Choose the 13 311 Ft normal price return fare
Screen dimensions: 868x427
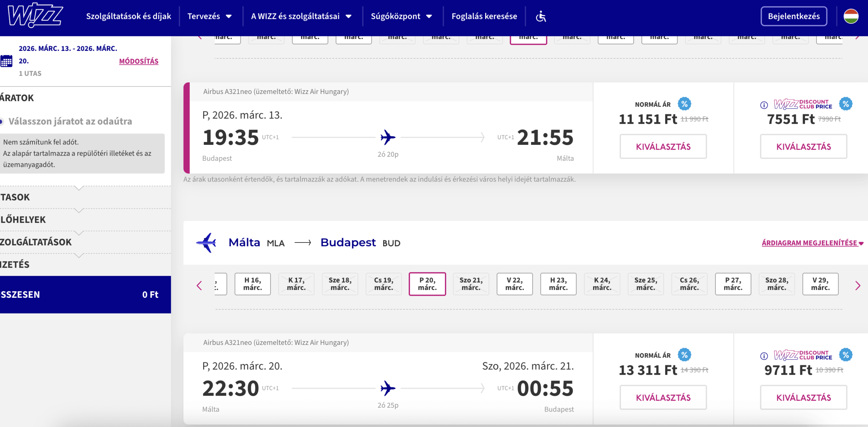(x=663, y=397)
